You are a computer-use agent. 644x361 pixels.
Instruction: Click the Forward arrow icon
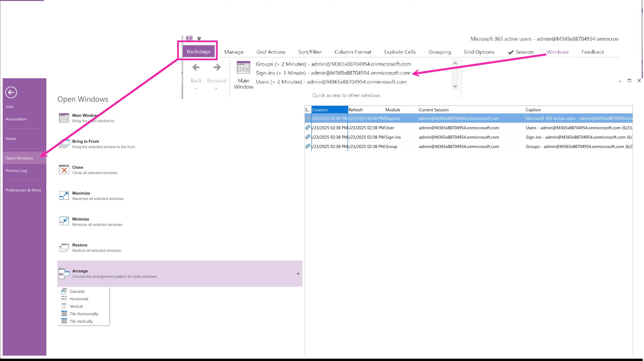click(x=217, y=68)
